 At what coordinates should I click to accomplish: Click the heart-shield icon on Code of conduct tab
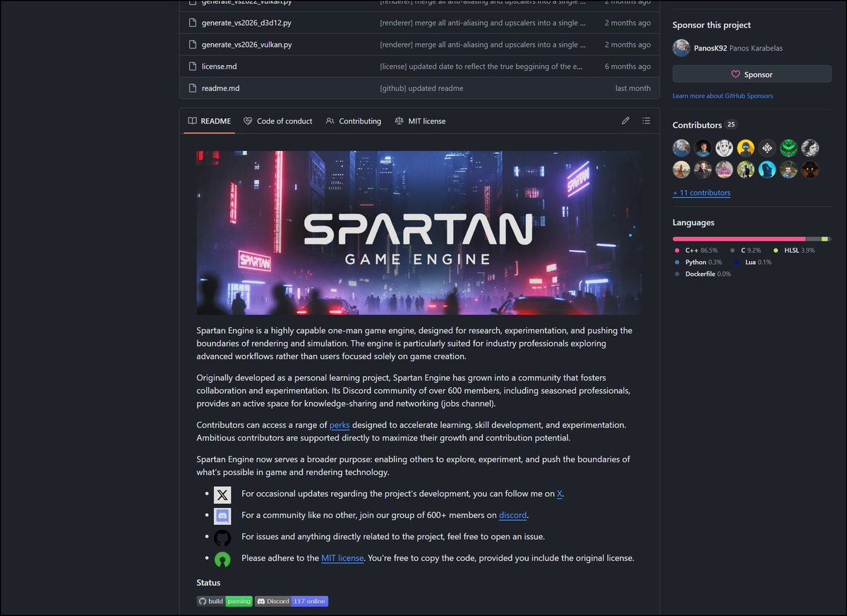tap(248, 121)
